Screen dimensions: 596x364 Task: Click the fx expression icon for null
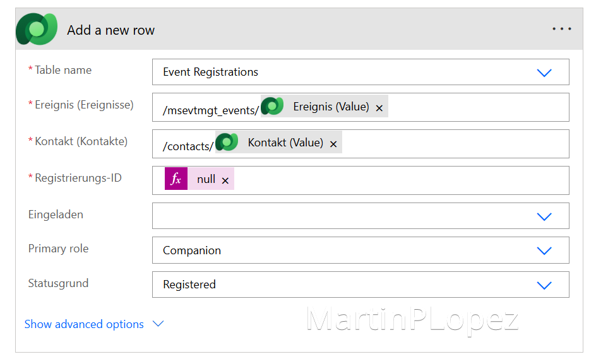tap(176, 179)
